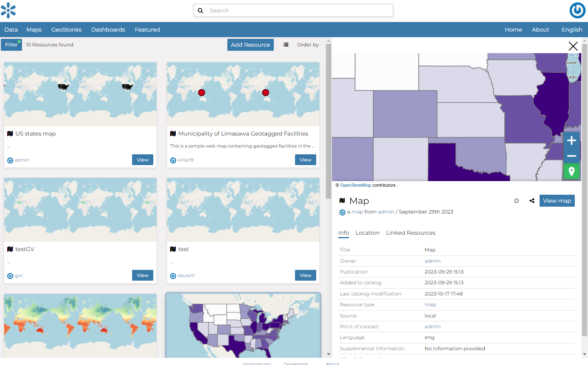Viewport: 588px width, 365px height.
Task: Zoom in on the map preview with plus icon
Action: pos(571,140)
